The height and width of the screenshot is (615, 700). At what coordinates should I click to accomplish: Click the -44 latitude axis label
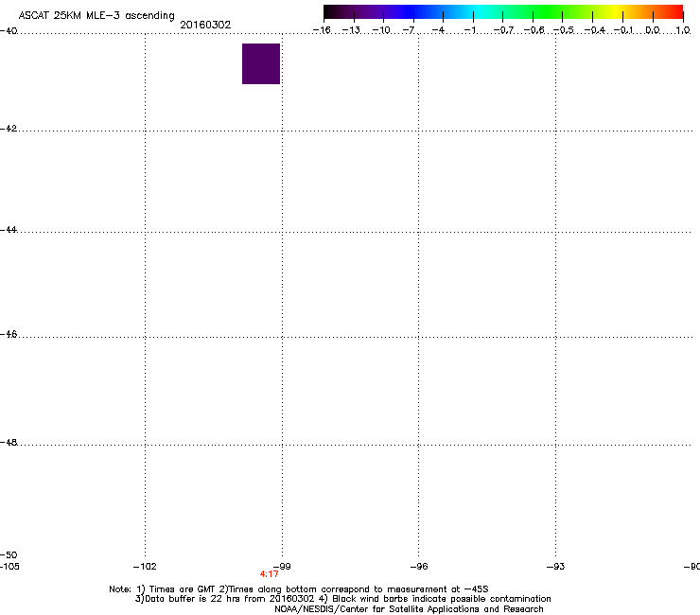pyautogui.click(x=9, y=230)
